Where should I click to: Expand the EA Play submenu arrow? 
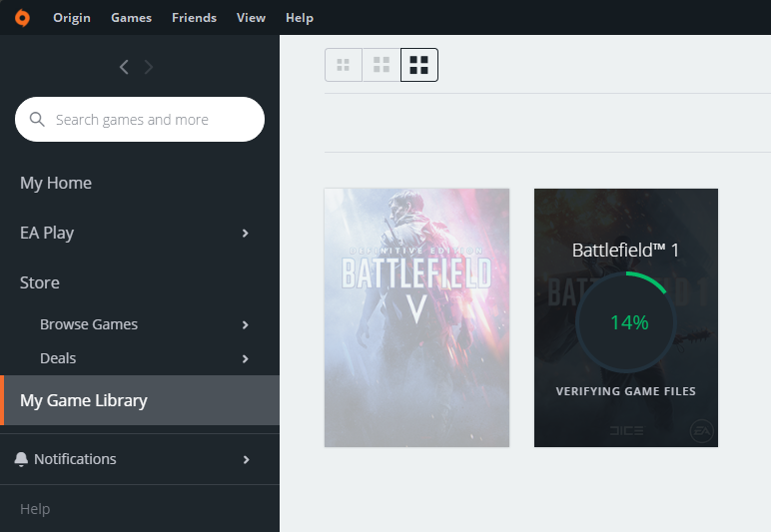tap(246, 234)
